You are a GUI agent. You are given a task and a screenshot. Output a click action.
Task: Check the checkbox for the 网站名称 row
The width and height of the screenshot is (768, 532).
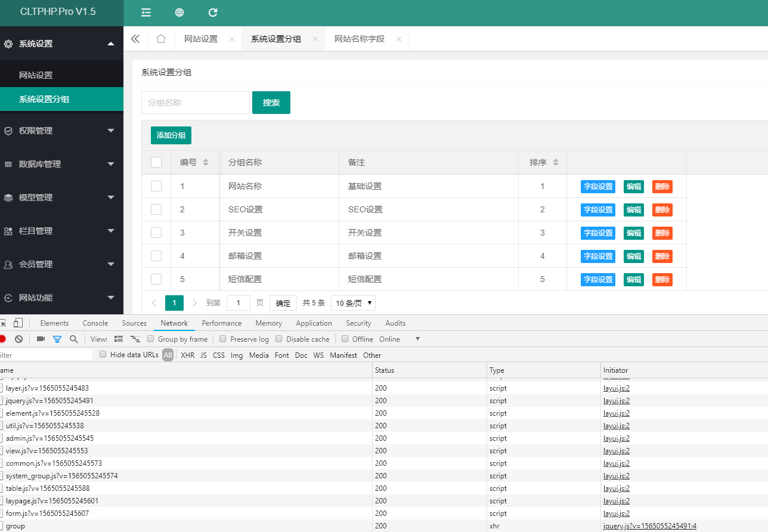click(x=156, y=186)
